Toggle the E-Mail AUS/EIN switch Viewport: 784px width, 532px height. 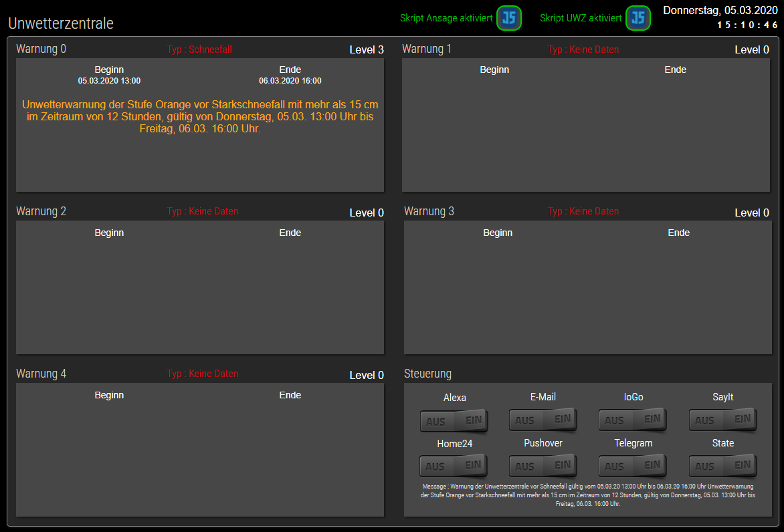point(543,420)
